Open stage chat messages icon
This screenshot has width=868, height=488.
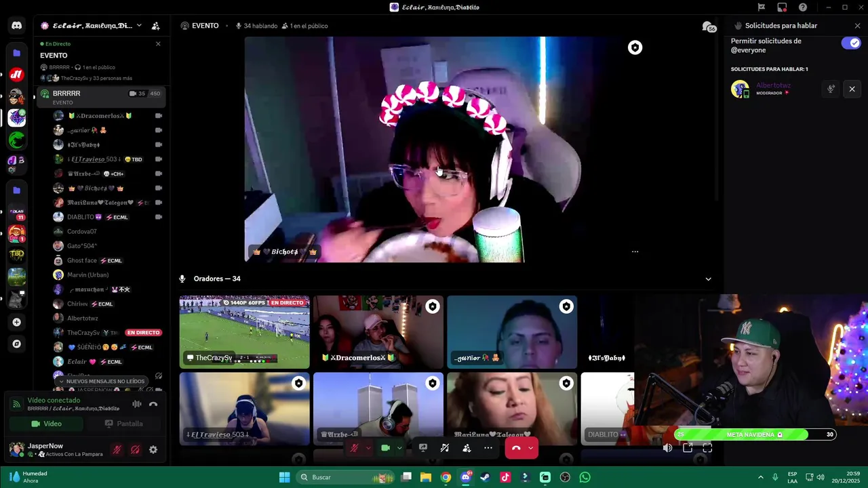click(x=709, y=26)
